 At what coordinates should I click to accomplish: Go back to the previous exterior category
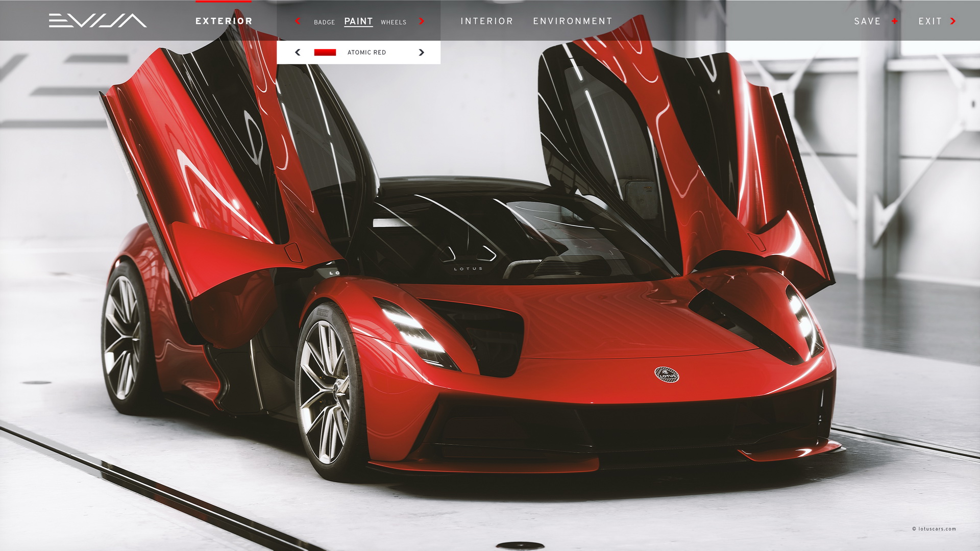[298, 22]
